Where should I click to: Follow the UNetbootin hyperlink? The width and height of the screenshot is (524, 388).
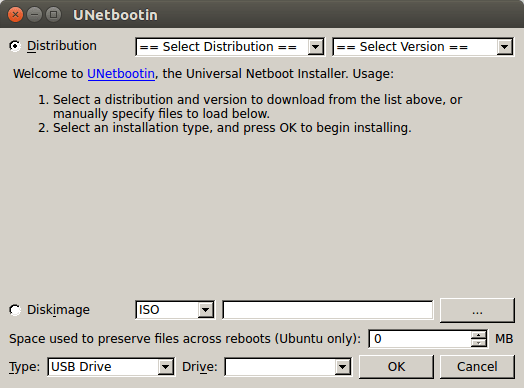(x=121, y=74)
